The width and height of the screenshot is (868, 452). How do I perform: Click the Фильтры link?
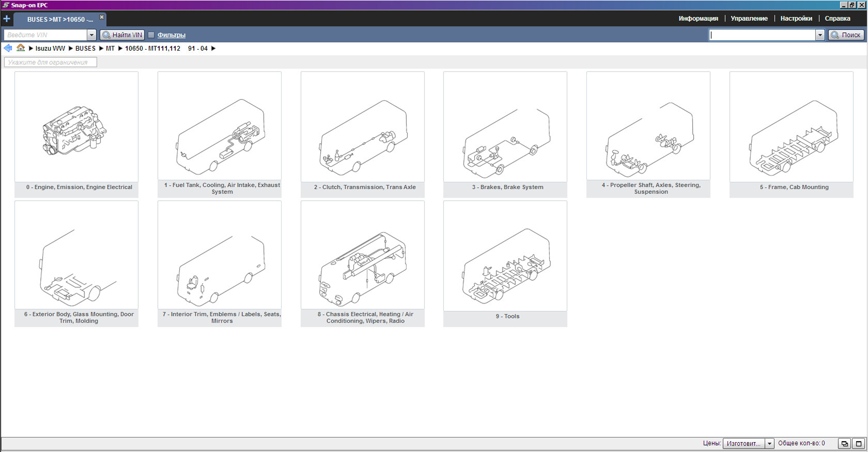pos(171,35)
